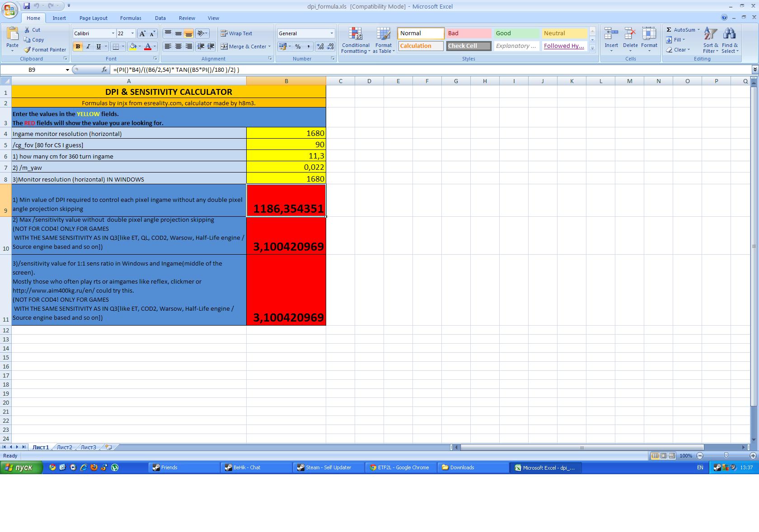Apply Top Align to cell
The height and width of the screenshot is (532, 759).
[168, 33]
